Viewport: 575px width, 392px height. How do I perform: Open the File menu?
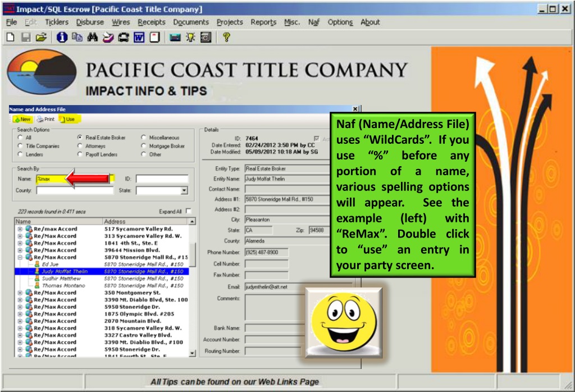(x=11, y=22)
